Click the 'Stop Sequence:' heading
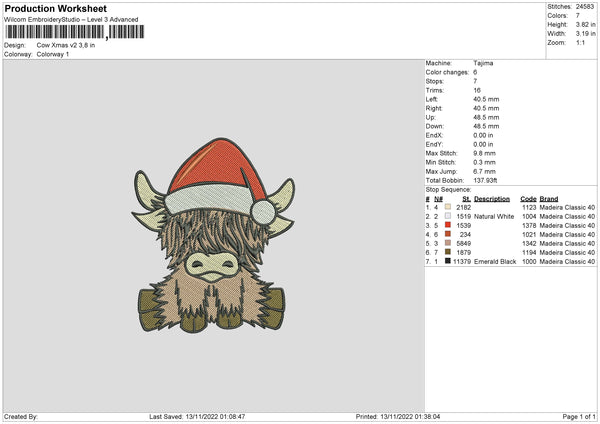The image size is (600, 424). click(x=448, y=190)
